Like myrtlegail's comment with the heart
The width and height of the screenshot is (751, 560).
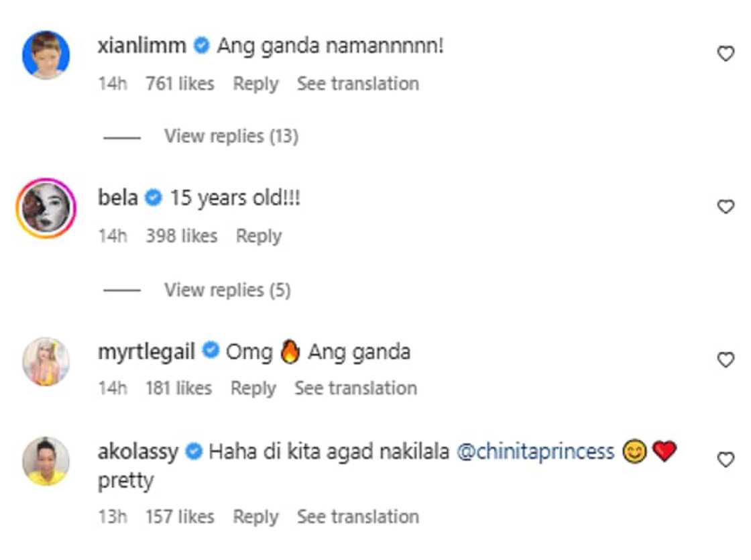pyautogui.click(x=726, y=360)
